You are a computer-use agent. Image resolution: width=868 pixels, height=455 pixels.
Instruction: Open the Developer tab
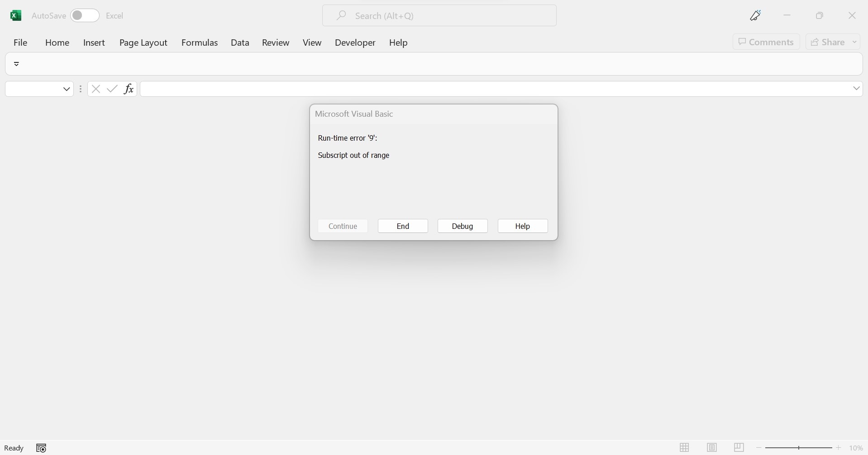355,43
